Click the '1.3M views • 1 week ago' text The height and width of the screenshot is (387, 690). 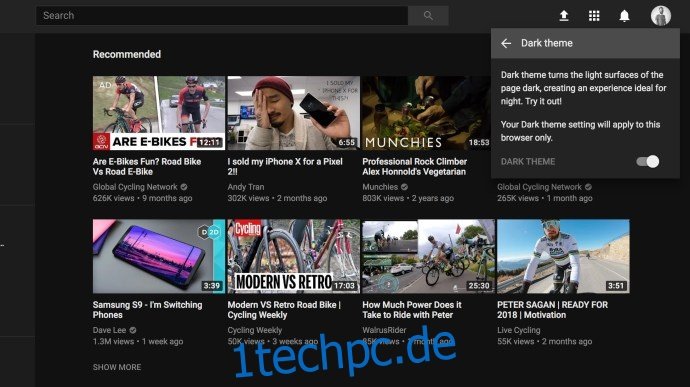click(138, 341)
